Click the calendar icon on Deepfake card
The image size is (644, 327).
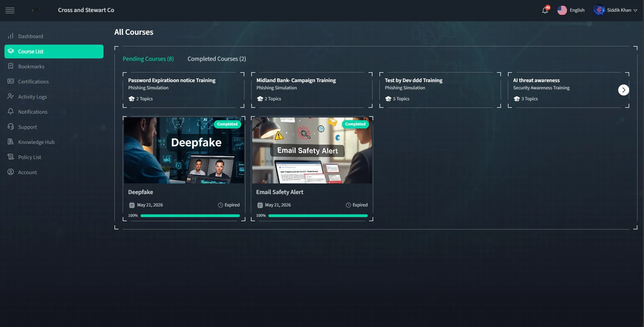tap(132, 205)
